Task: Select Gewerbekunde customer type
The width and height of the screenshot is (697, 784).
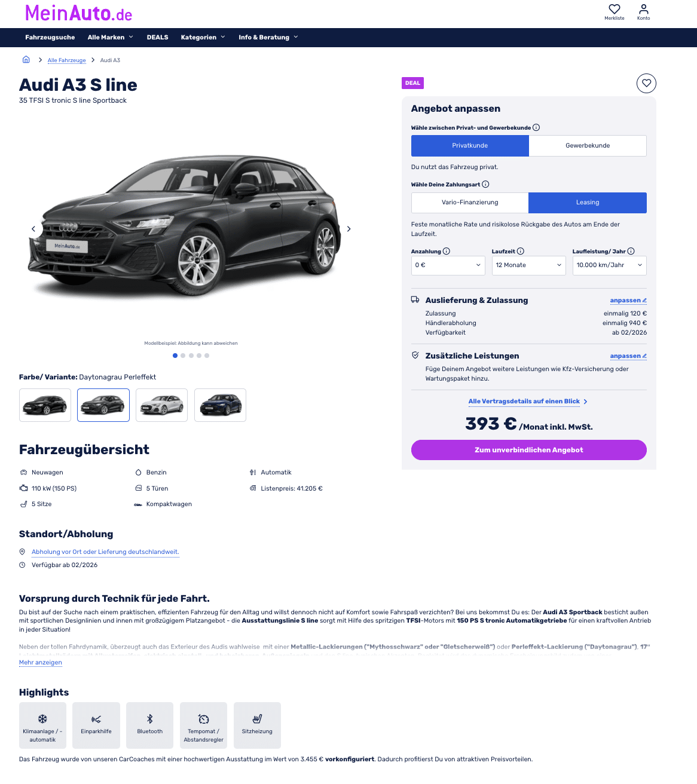Action: 588,146
